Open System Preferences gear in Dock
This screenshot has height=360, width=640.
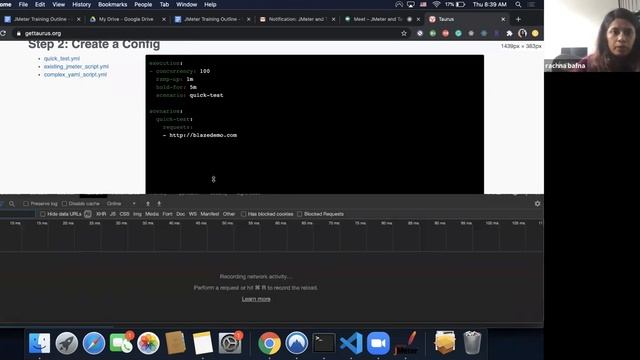click(230, 343)
